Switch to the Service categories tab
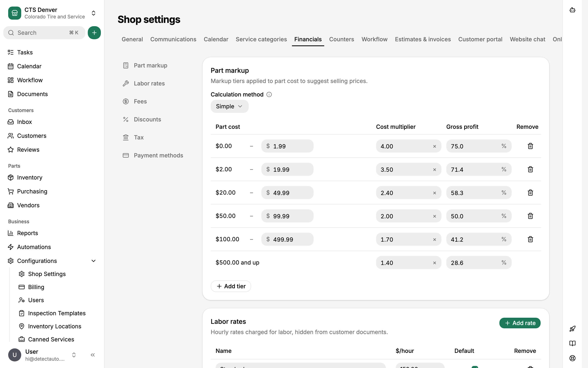The height and width of the screenshot is (368, 588). [x=261, y=39]
